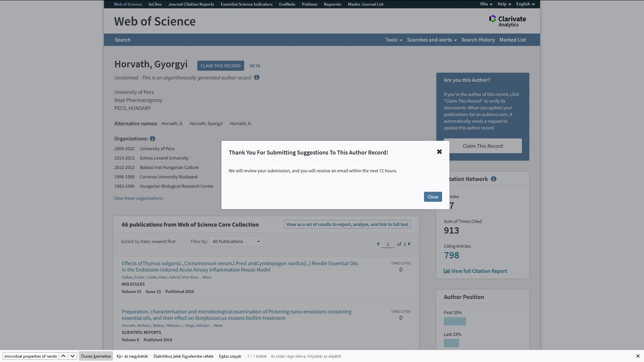Open info icon next to unclaimed author record
This screenshot has width=644, height=362.
[x=257, y=77]
